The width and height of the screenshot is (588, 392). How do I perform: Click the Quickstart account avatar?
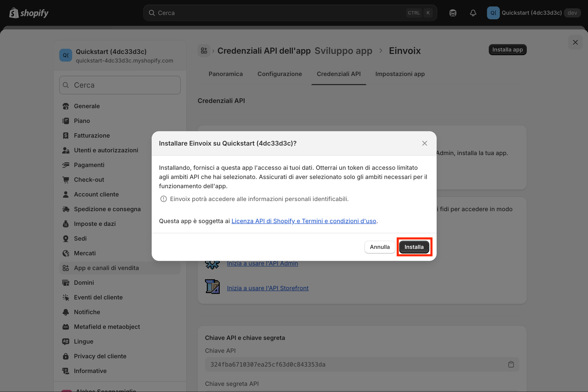click(493, 13)
